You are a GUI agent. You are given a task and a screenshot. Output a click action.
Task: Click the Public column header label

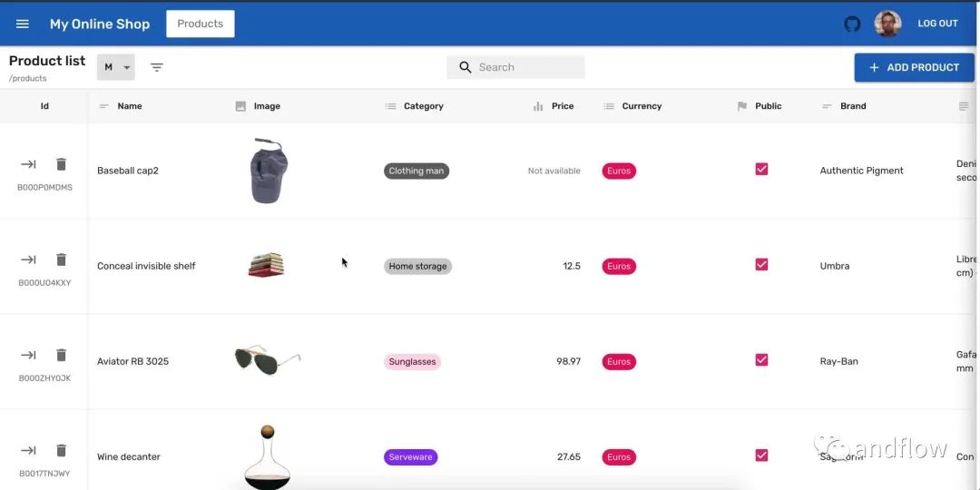click(769, 106)
